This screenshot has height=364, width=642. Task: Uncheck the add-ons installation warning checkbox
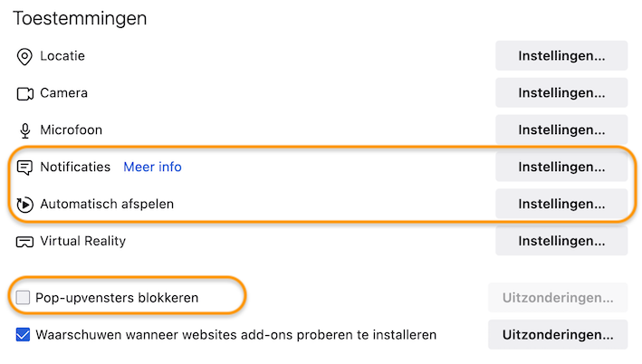click(23, 334)
